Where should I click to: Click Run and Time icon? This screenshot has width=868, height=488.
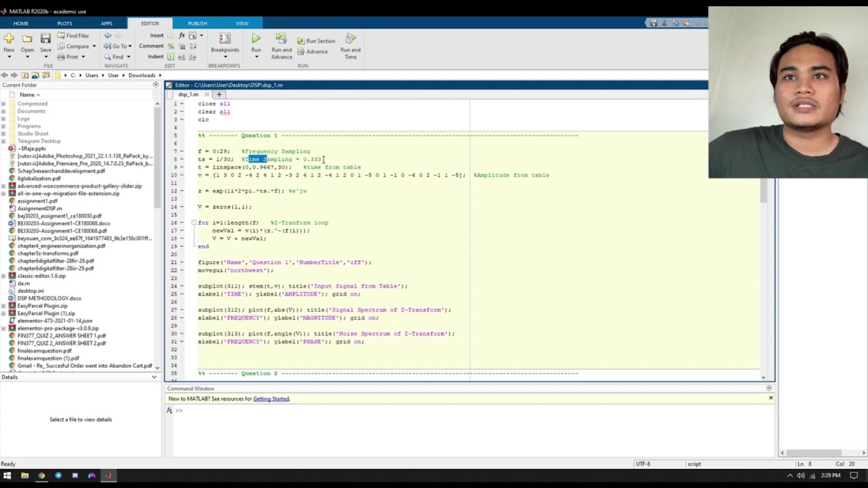click(x=351, y=39)
